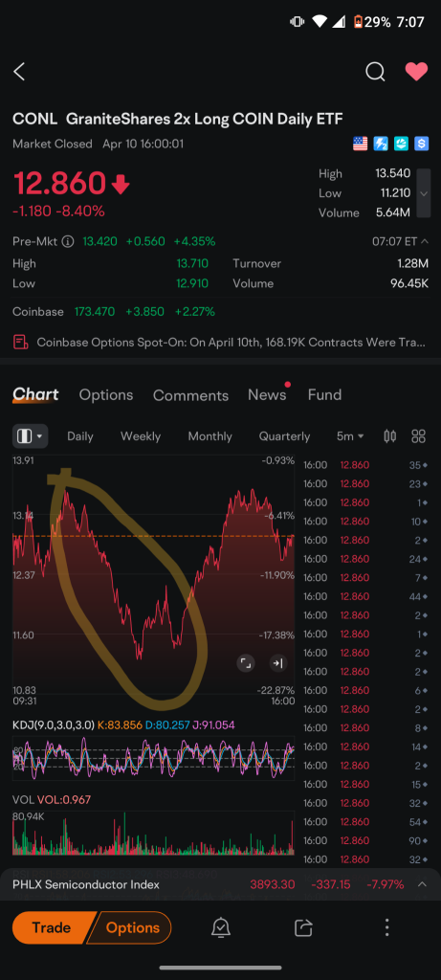Tap the US flag market icon
The width and height of the screenshot is (441, 980).
point(361,144)
